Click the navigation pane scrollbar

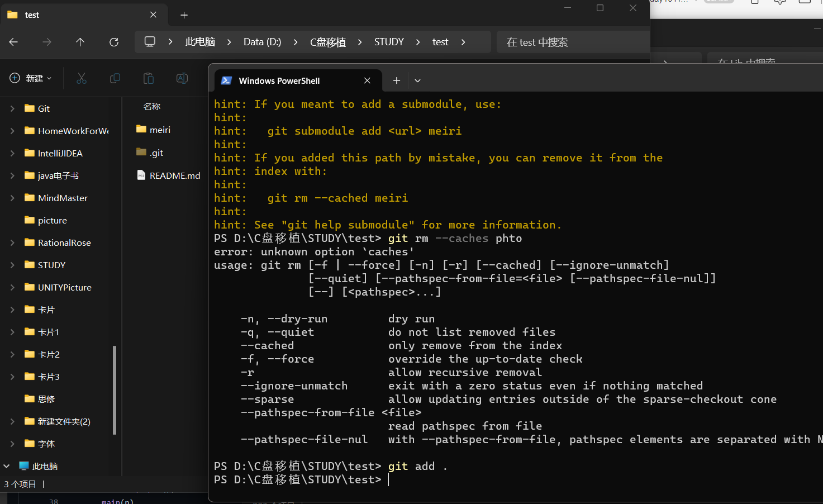pyautogui.click(x=115, y=390)
